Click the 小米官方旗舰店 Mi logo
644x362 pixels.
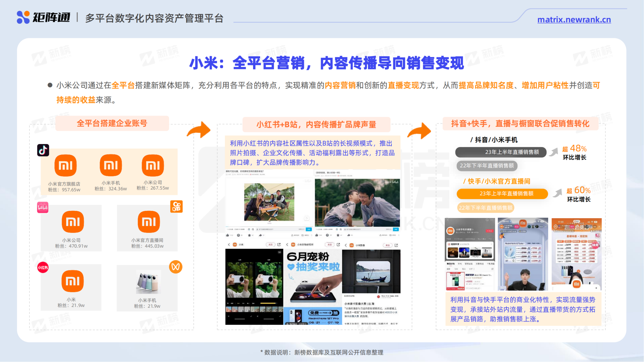coord(65,165)
